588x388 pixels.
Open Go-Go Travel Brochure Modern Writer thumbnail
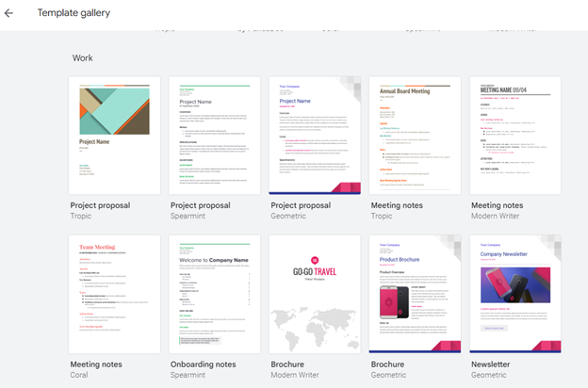tap(315, 294)
